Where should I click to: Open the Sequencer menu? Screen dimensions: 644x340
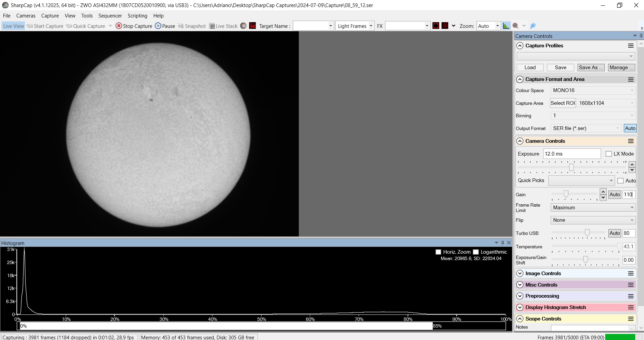(x=110, y=16)
